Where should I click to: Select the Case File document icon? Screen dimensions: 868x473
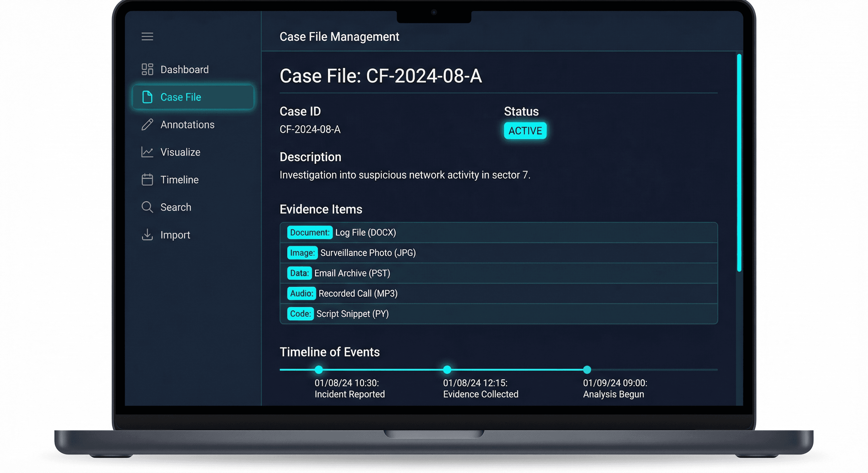coord(147,97)
